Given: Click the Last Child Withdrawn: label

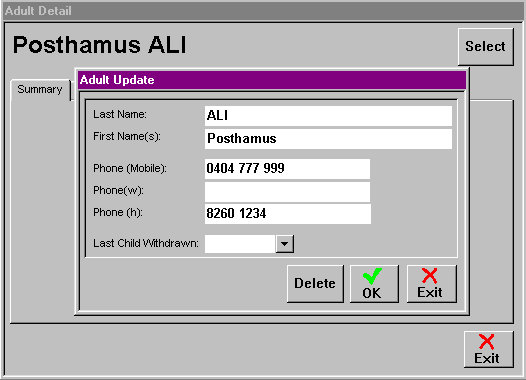Looking at the screenshot, I should tap(146, 243).
